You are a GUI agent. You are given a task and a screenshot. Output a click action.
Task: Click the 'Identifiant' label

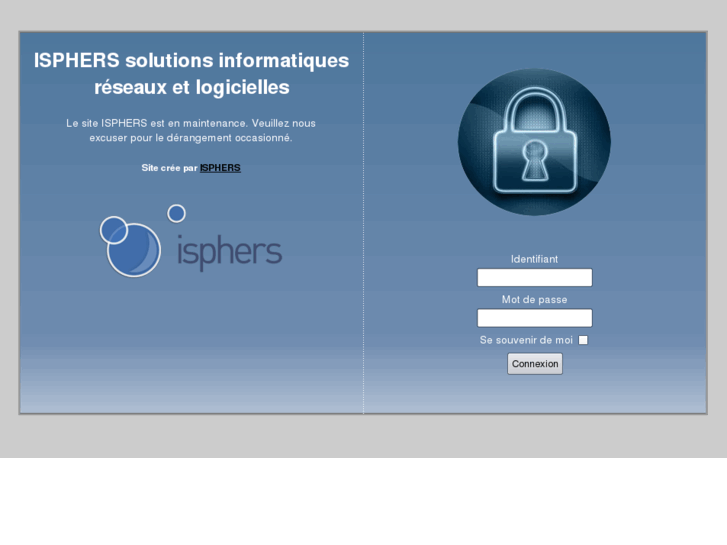click(x=534, y=259)
